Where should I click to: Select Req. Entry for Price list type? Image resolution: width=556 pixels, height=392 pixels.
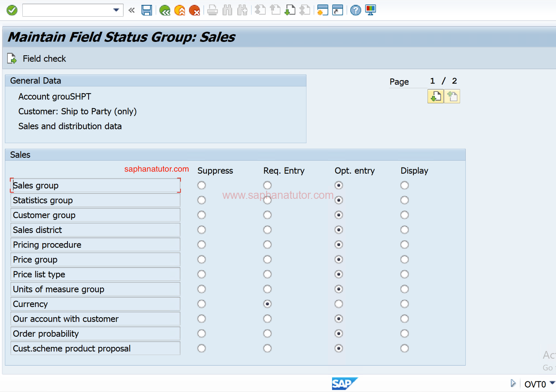pyautogui.click(x=267, y=274)
